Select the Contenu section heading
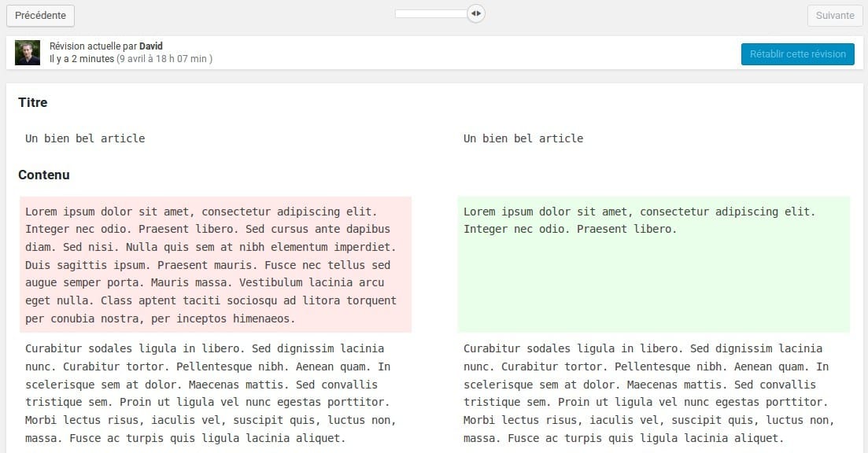The height and width of the screenshot is (453, 868). (44, 175)
